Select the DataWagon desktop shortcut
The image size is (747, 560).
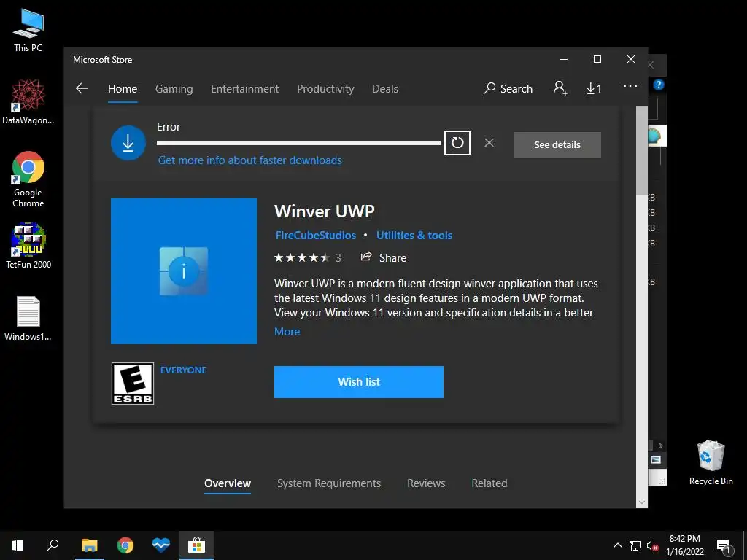point(28,102)
